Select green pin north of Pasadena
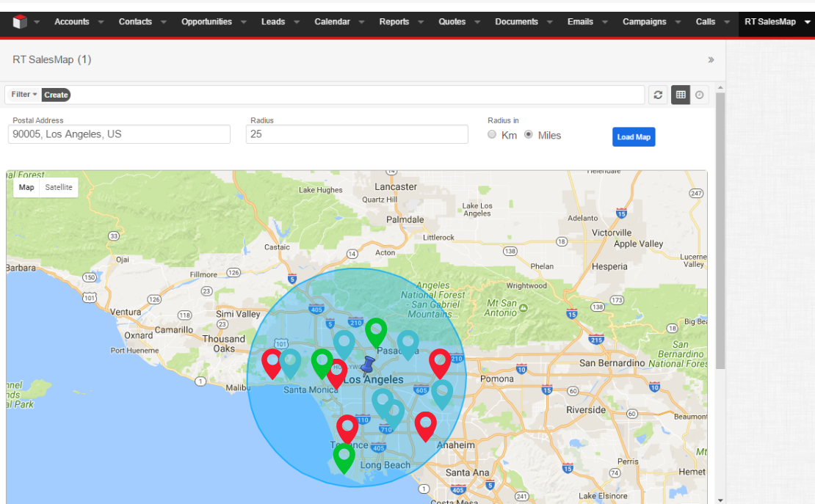This screenshot has width=815, height=504. [376, 333]
